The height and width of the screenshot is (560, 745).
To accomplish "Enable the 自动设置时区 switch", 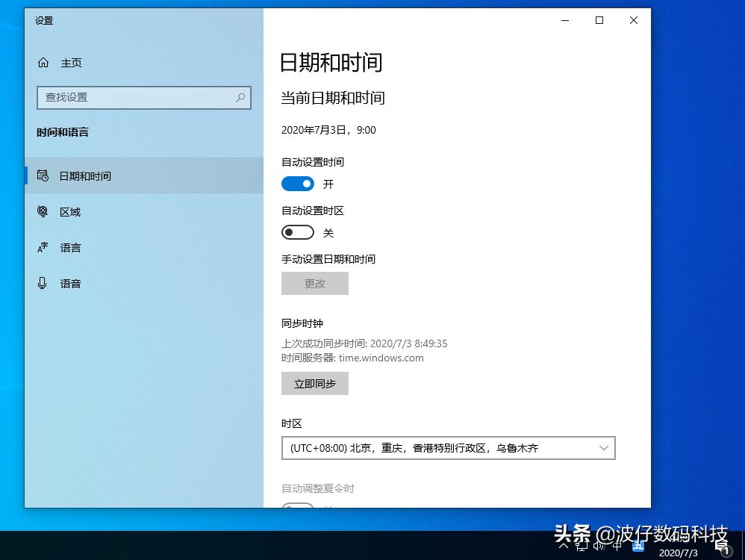I will (x=298, y=232).
